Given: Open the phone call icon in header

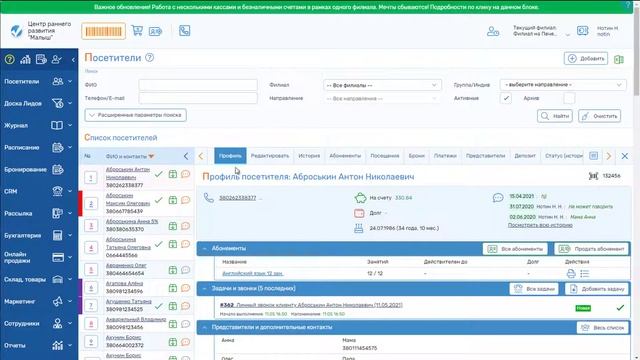Looking at the screenshot, I should 184,31.
